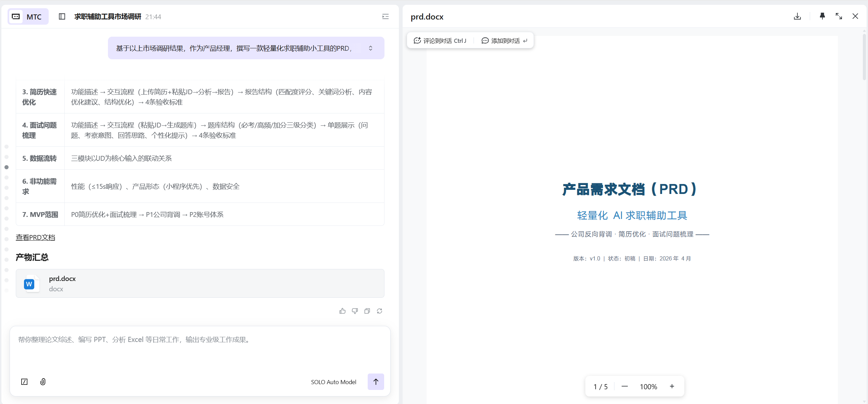This screenshot has height=404, width=868.
Task: Select 添加到对话 toolbar option
Action: click(x=504, y=41)
